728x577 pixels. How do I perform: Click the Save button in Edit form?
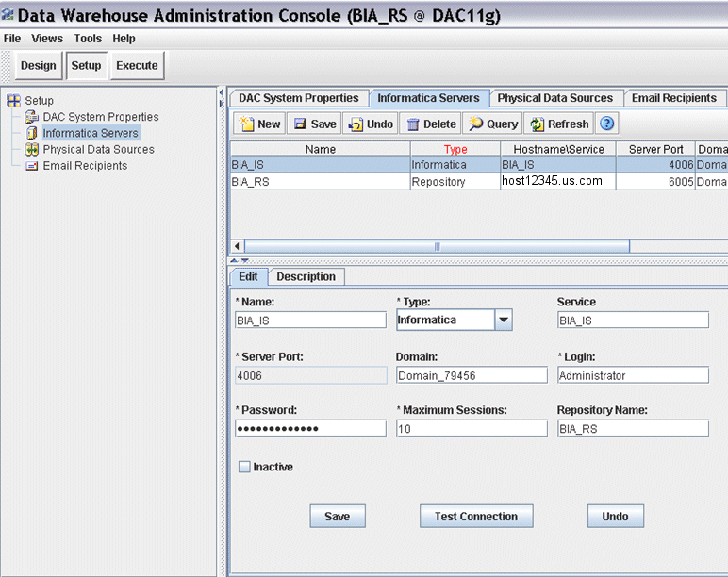click(x=338, y=517)
